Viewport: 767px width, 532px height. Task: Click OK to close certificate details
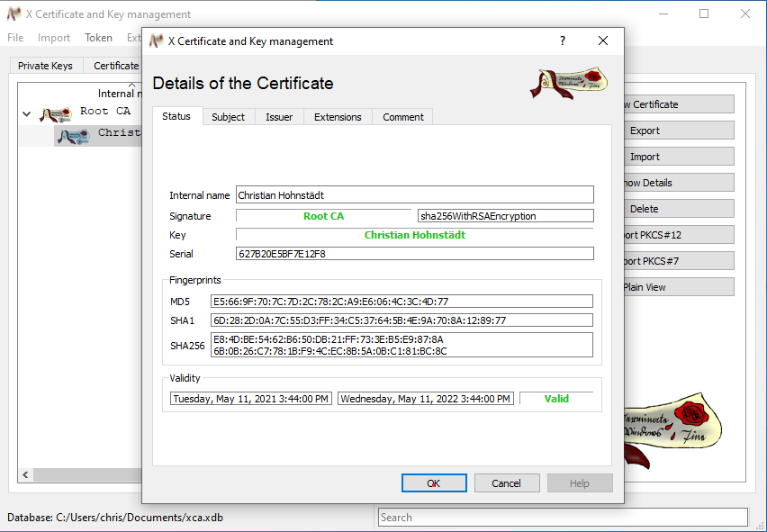(434, 482)
